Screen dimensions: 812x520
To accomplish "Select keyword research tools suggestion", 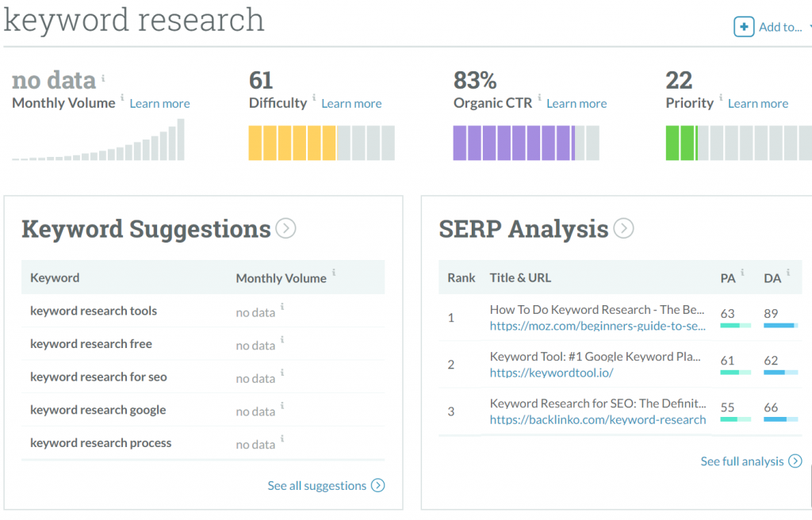I will point(94,311).
